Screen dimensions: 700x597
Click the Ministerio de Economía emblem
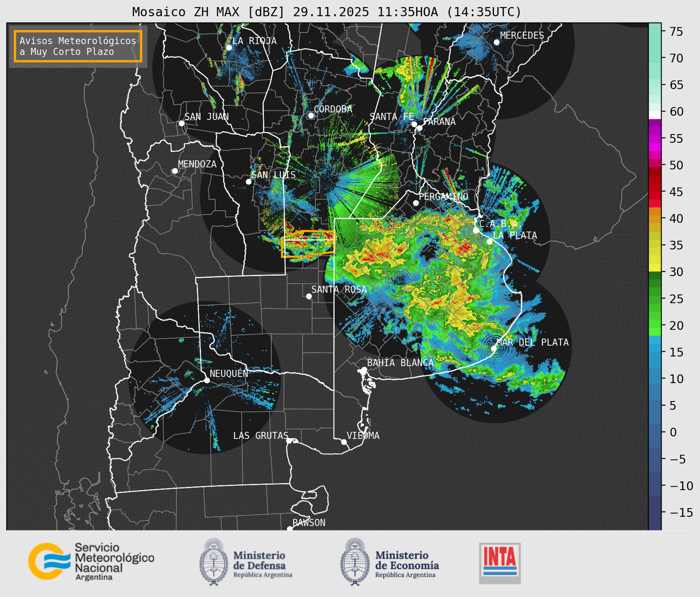point(355,562)
